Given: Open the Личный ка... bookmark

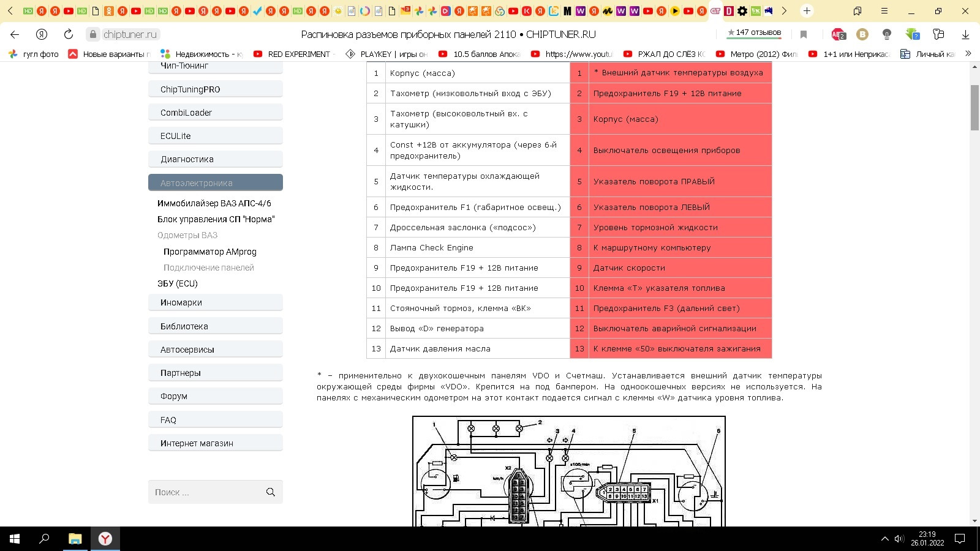Looking at the screenshot, I should point(927,54).
